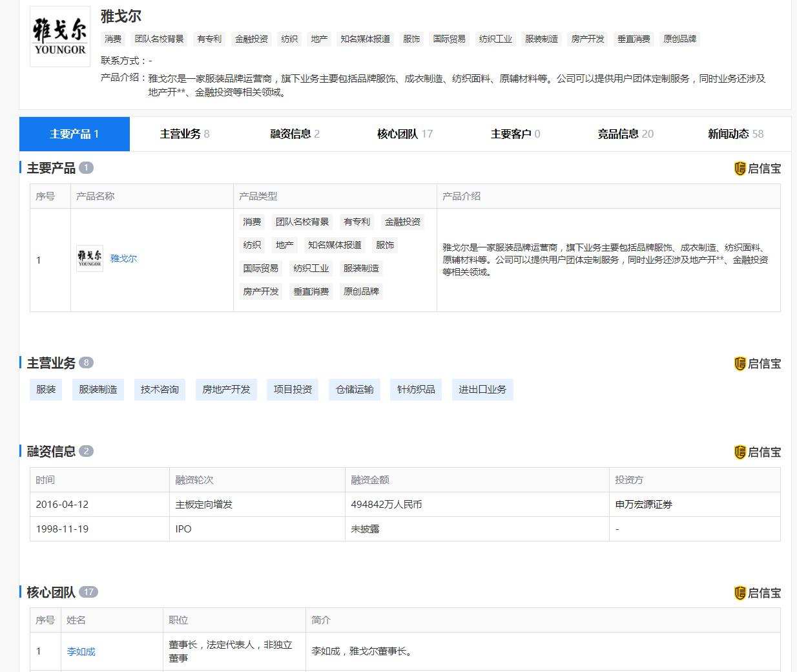The height and width of the screenshot is (672, 797).
Task: Click the 垂直消费 tag in header
Action: coord(634,39)
